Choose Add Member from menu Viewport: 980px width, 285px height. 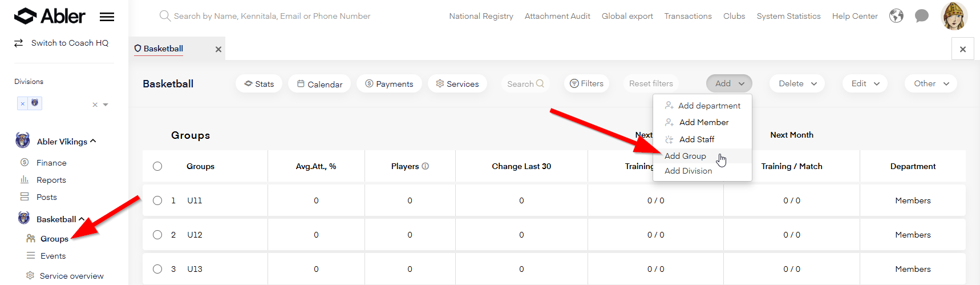[x=702, y=122]
